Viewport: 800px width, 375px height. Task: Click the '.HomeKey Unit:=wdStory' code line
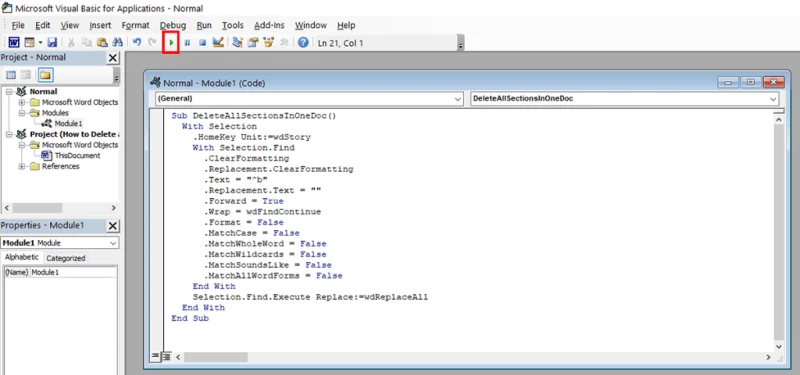(252, 137)
